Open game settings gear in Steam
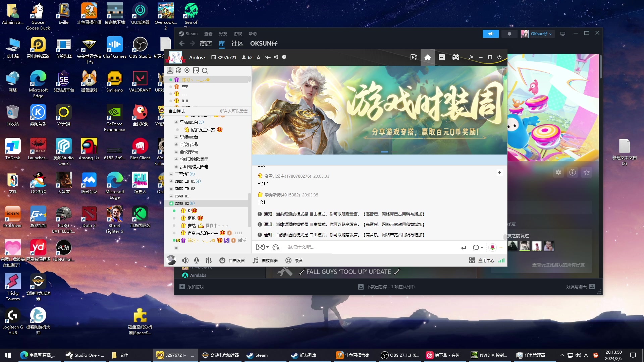644x362 pixels. point(558,172)
